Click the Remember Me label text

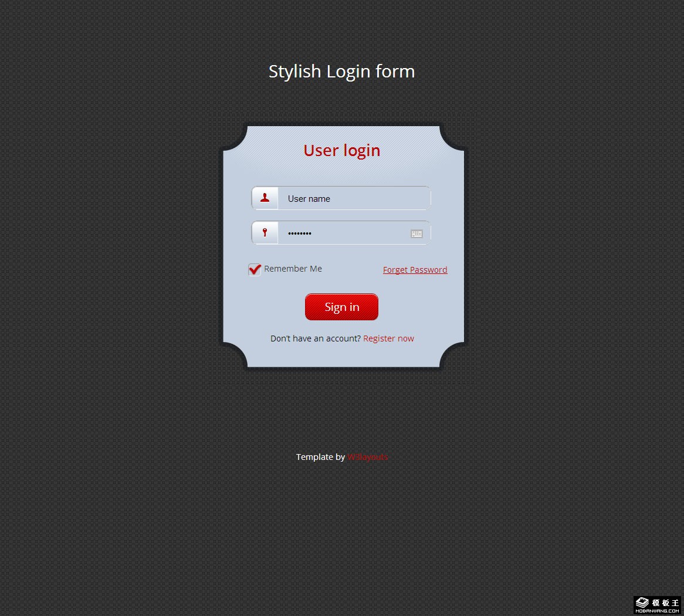coord(293,269)
